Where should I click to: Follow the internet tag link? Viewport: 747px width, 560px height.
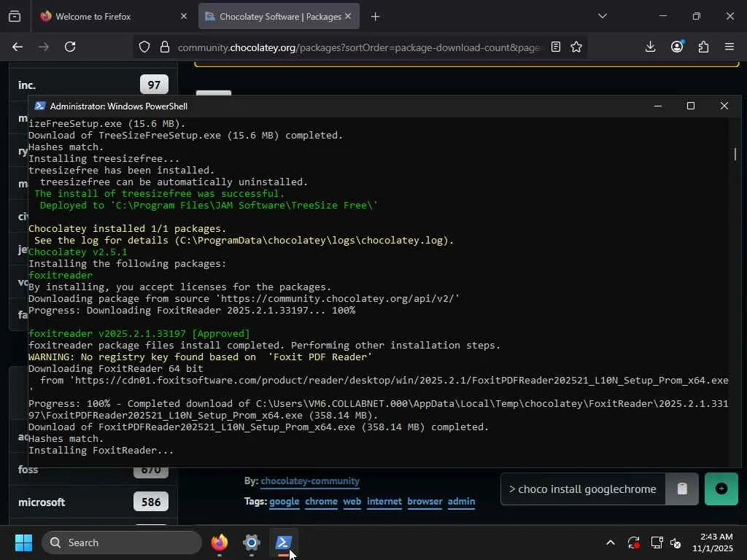point(384,502)
